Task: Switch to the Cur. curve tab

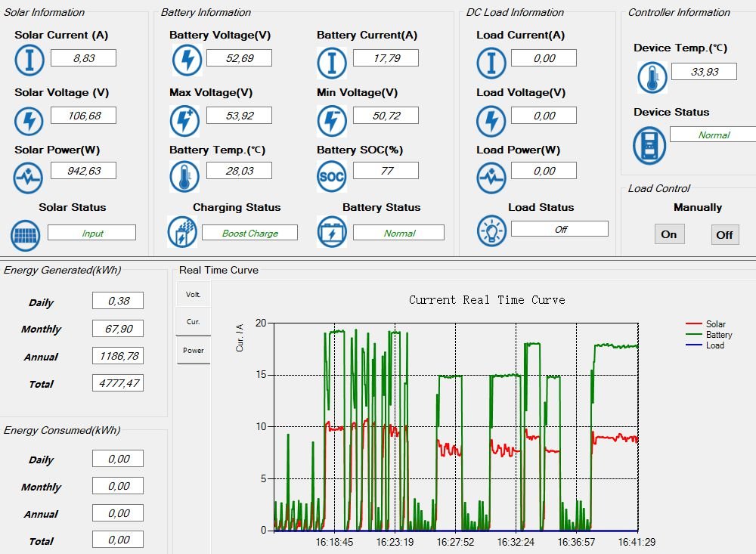Action: click(194, 322)
